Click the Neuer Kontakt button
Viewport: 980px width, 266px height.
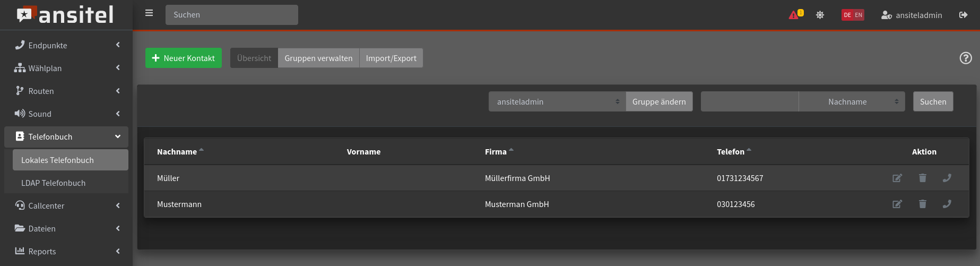pos(184,58)
